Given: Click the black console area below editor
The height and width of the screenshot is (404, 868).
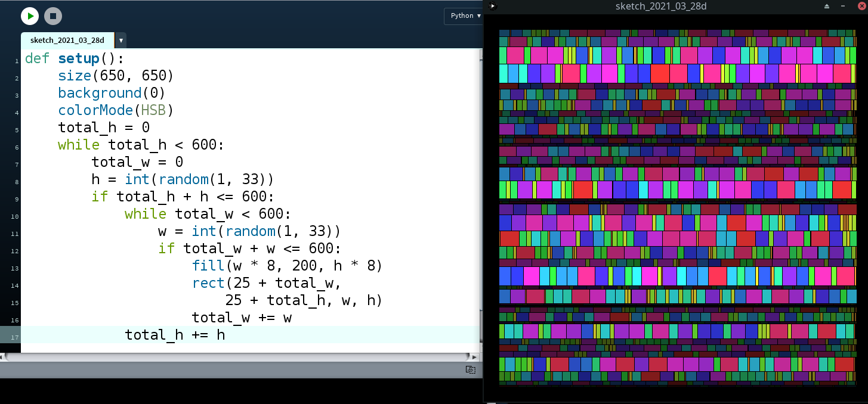Looking at the screenshot, I should (239, 390).
